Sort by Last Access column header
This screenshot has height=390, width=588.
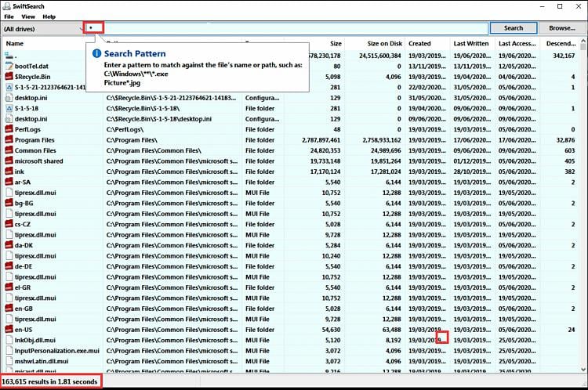517,43
